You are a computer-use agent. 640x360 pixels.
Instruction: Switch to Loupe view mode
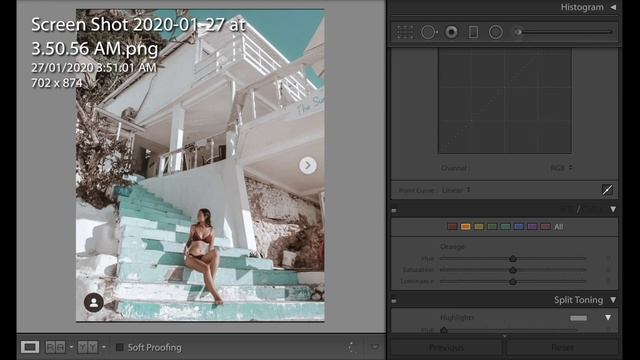pyautogui.click(x=30, y=347)
